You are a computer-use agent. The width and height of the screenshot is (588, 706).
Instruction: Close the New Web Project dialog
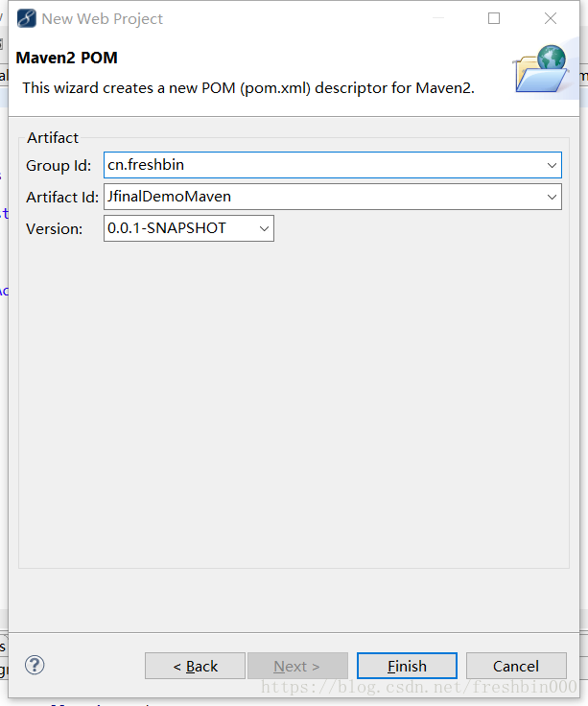551,18
